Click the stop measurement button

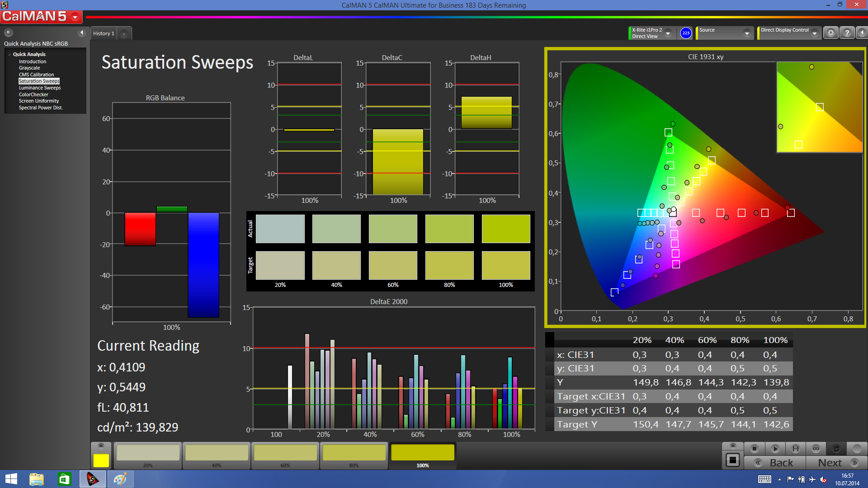tap(754, 449)
